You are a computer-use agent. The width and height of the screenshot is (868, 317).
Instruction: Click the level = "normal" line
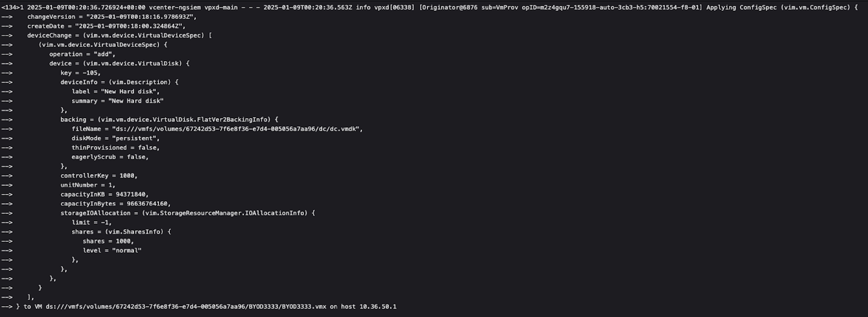coord(112,250)
